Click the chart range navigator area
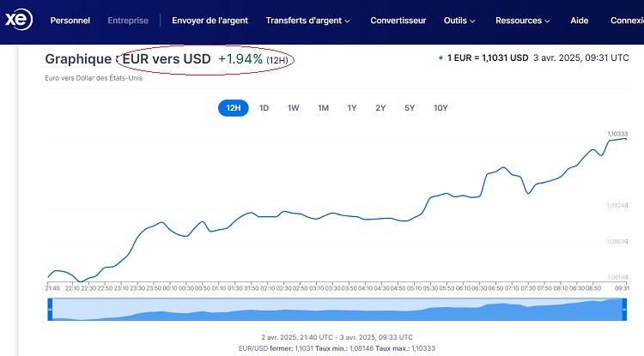The image size is (644, 356). tap(337, 309)
